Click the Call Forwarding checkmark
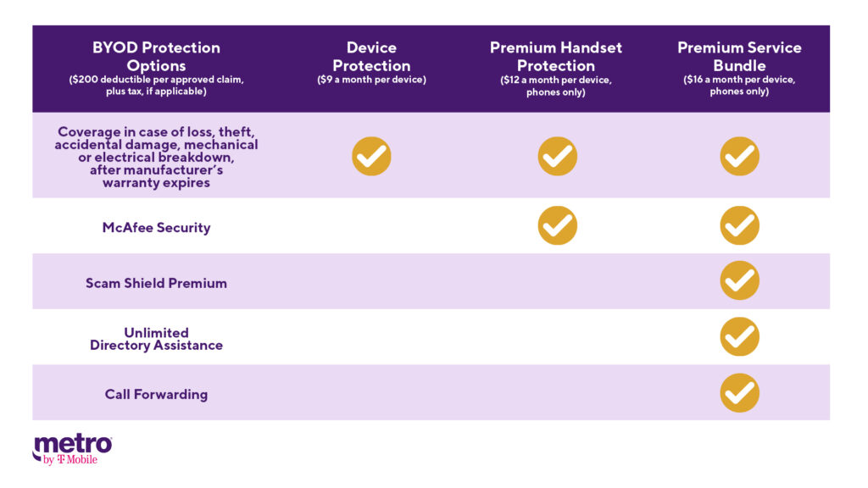The height and width of the screenshot is (488, 868). coord(739,392)
